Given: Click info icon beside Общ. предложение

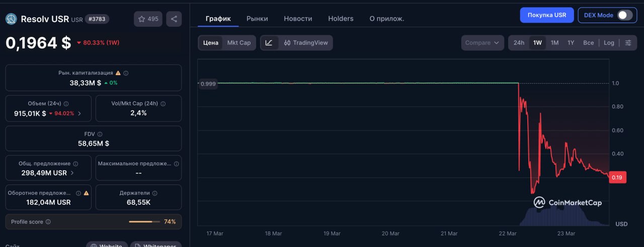Looking at the screenshot, I should click(75, 164).
